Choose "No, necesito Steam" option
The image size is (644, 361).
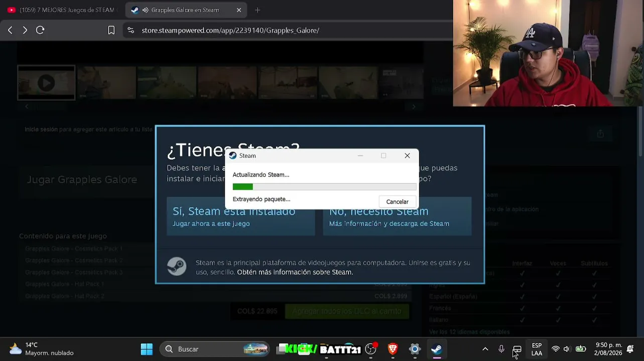point(397,216)
